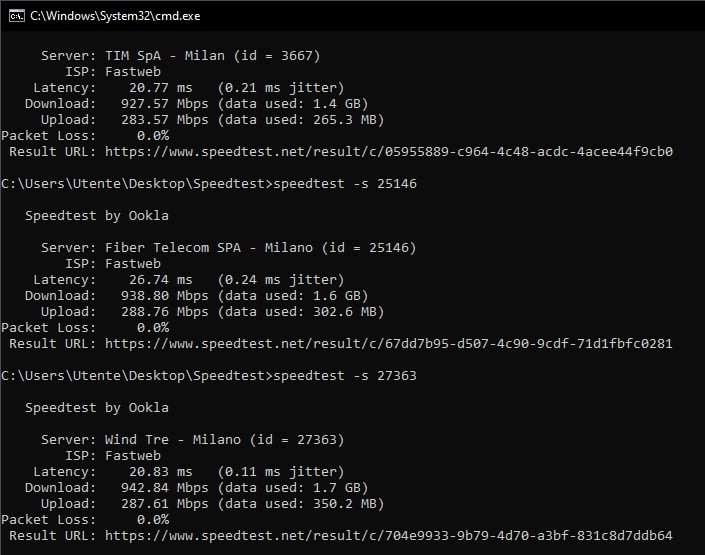Image resolution: width=705 pixels, height=555 pixels.
Task: Click the command 'speedtest -s 27363'
Action: pyautogui.click(x=344, y=376)
